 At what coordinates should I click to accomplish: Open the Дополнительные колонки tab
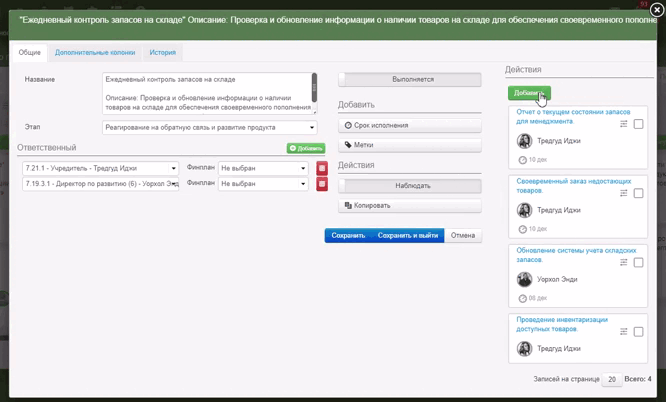click(x=95, y=52)
